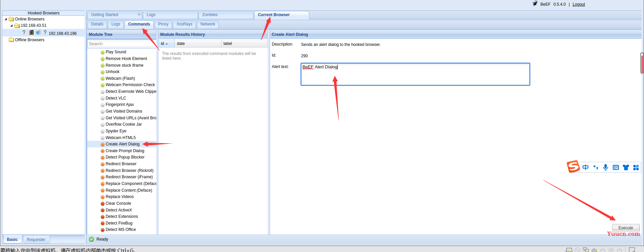The image size is (644, 252).
Task: Select the Redirect Browser (Rickroll) module
Action: 129,171
